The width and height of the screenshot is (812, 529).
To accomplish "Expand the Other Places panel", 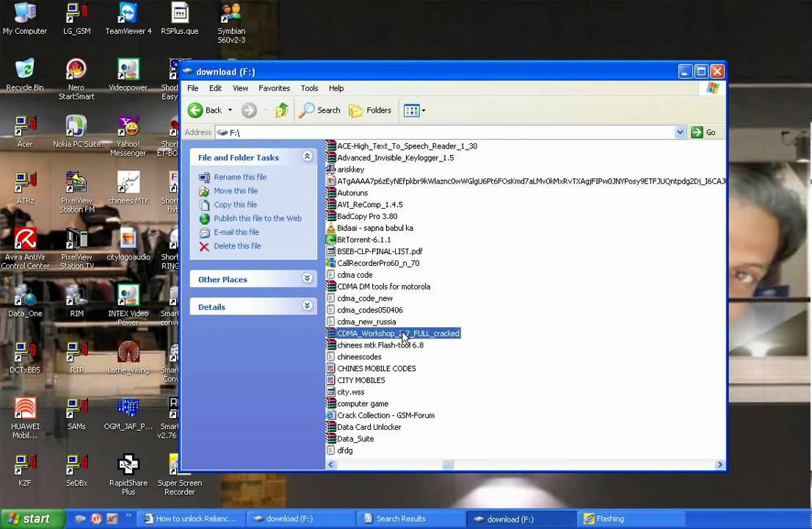I will (x=307, y=278).
